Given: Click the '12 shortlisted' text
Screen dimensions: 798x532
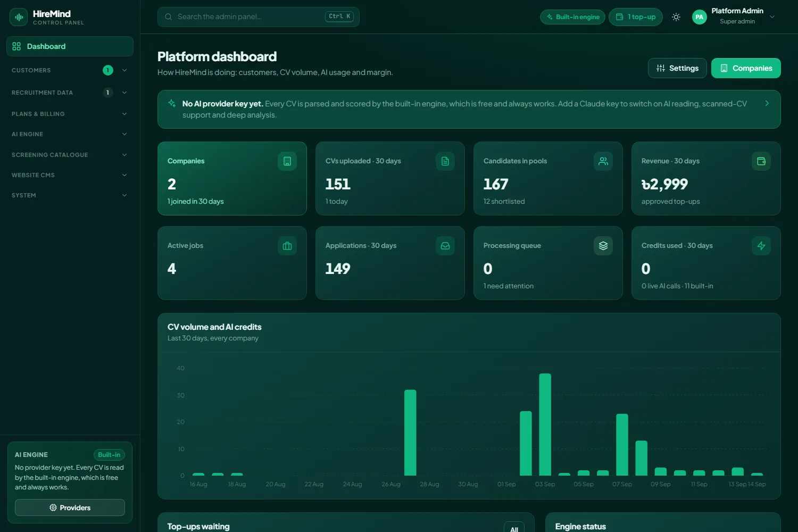Looking at the screenshot, I should tap(504, 201).
